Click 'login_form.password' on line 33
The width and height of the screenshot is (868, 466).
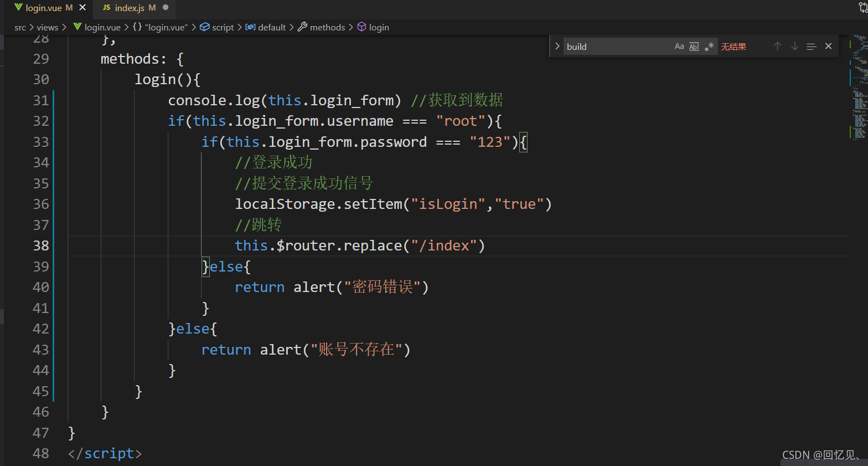coord(348,142)
